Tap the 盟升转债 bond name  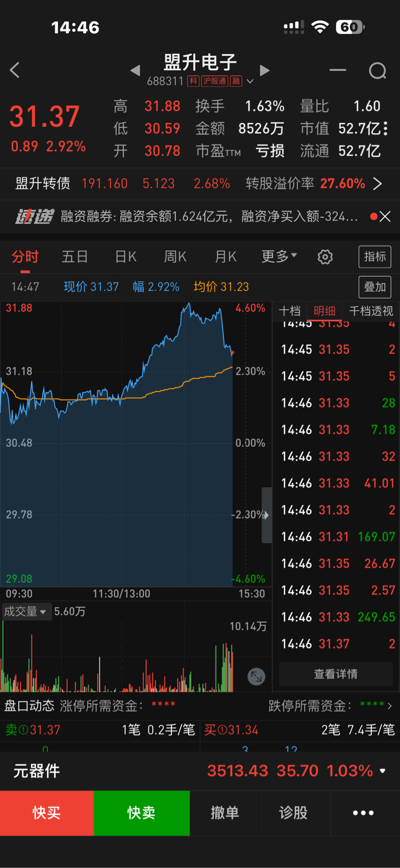[x=43, y=184]
